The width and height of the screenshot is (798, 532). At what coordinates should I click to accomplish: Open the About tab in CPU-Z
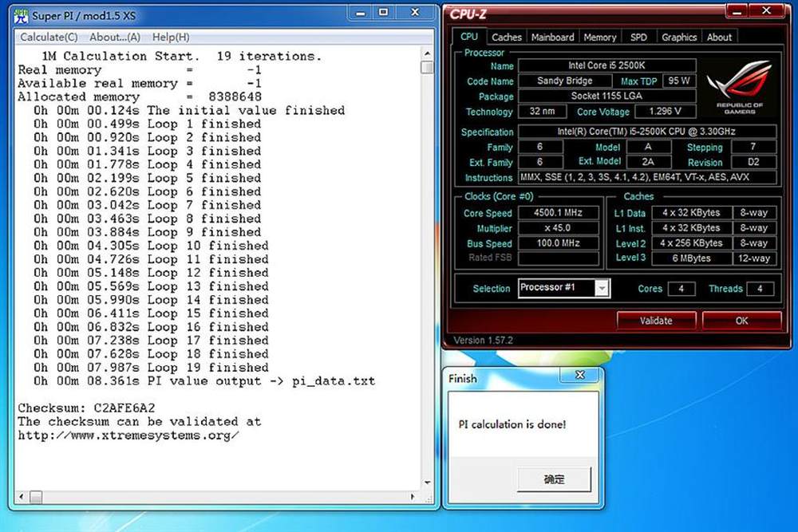(719, 37)
